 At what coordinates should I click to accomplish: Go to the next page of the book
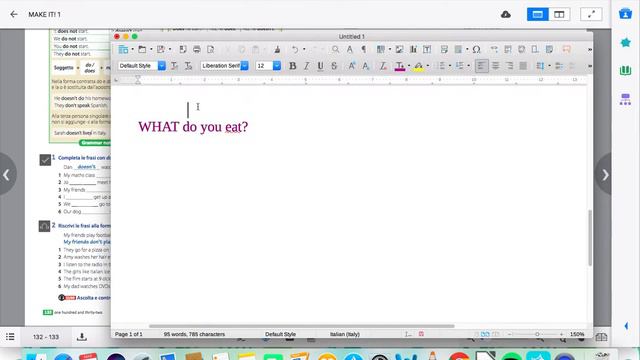(x=605, y=175)
